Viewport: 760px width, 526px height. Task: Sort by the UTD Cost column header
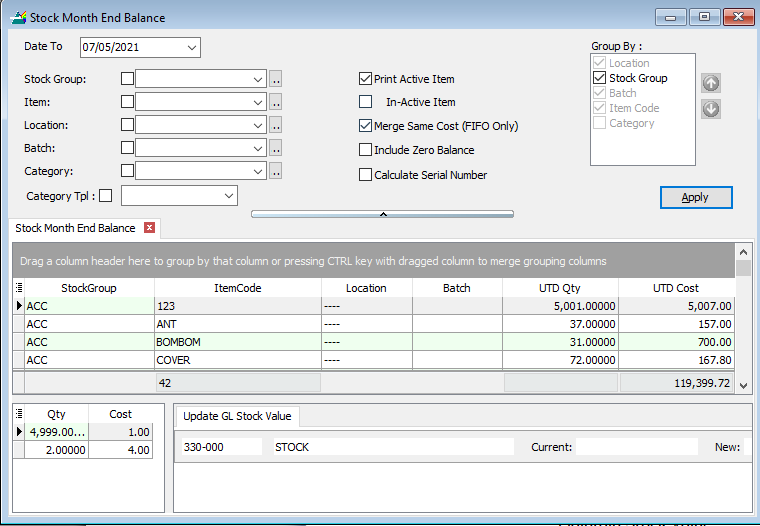pos(676,288)
